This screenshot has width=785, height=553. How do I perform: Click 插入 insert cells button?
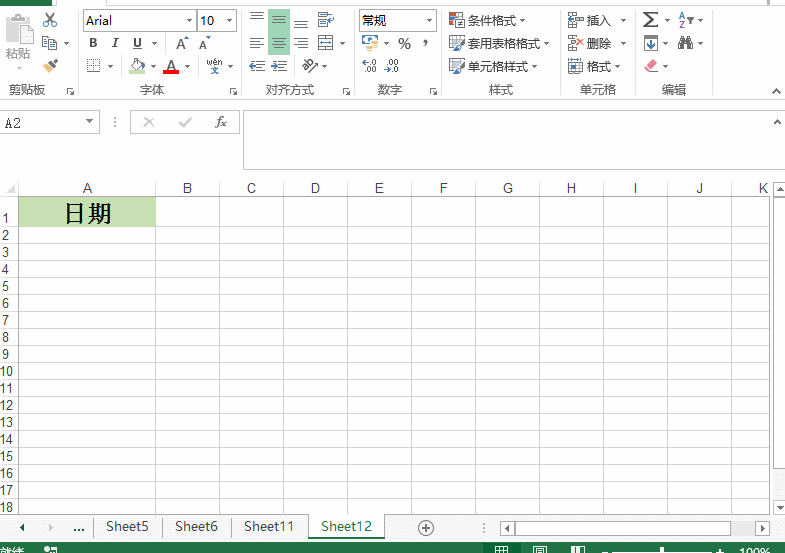point(589,21)
